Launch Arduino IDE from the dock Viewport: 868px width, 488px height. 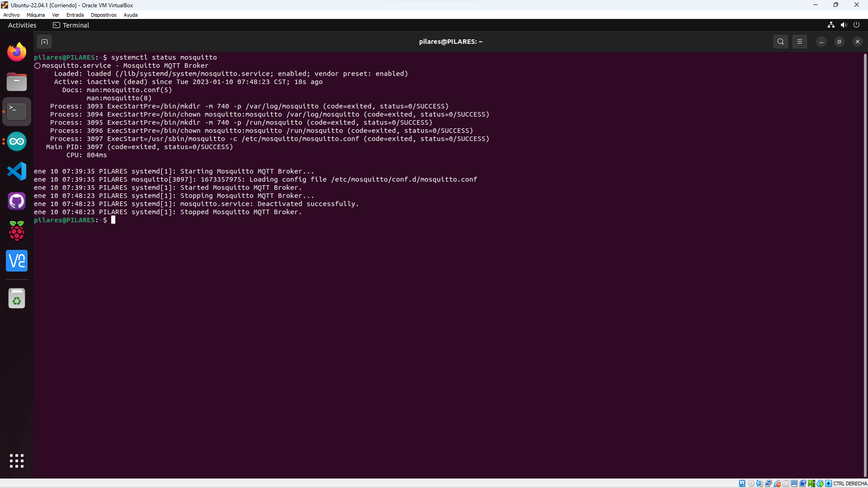17,141
